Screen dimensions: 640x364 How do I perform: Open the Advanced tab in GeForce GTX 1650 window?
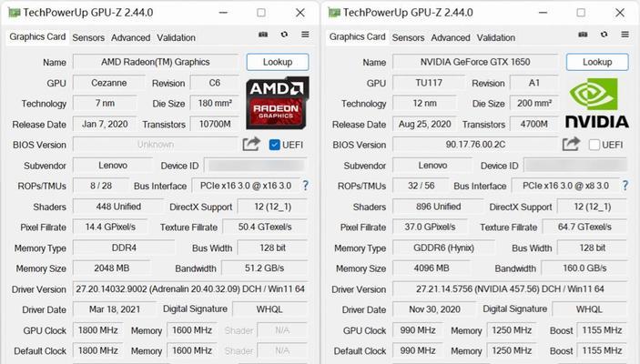click(451, 37)
